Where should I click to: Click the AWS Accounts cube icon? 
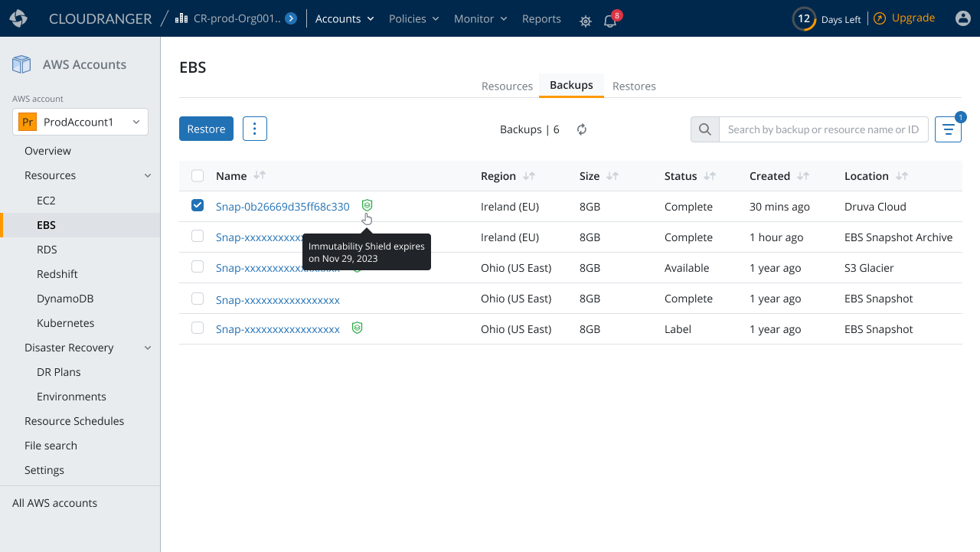coord(21,64)
